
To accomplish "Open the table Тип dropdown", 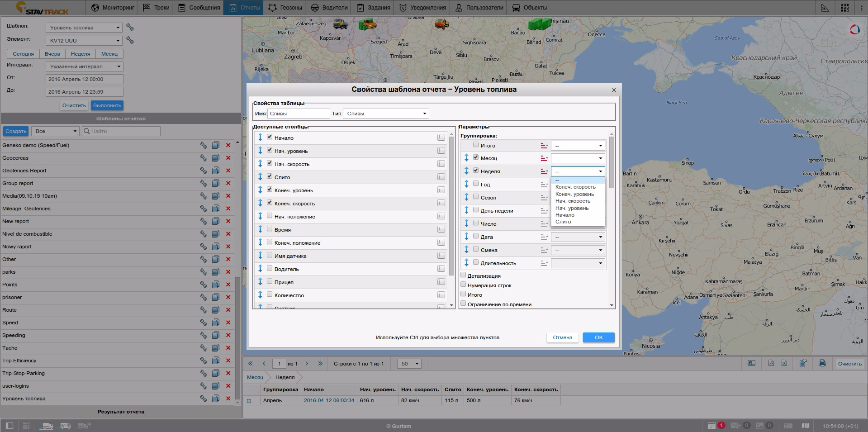I will 386,114.
